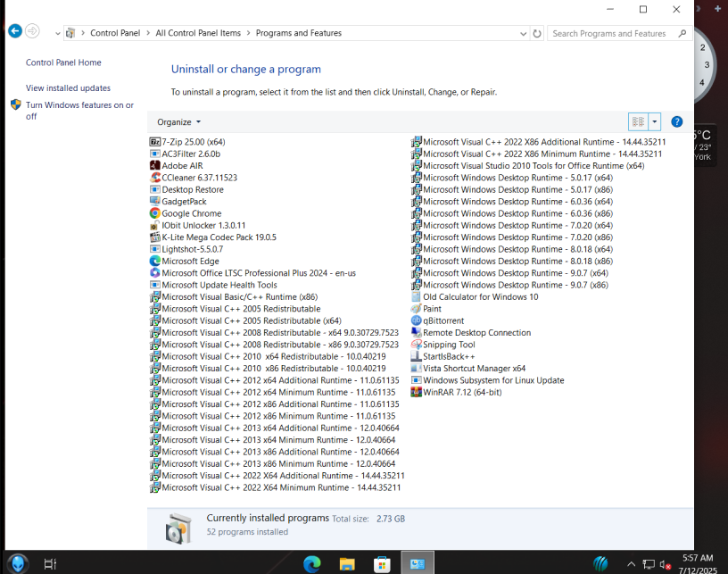This screenshot has width=728, height=574.
Task: Open Microsoft Edge from the taskbar
Action: (312, 564)
